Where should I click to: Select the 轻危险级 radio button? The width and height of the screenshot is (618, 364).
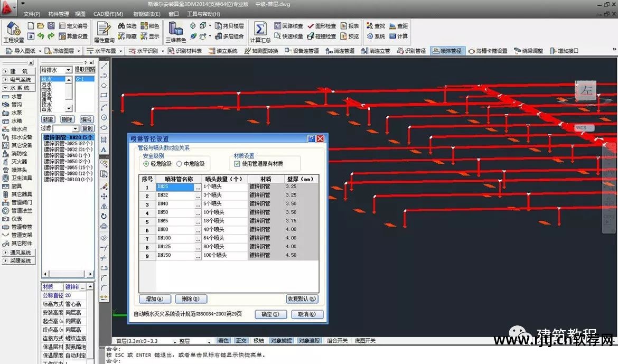[147, 164]
